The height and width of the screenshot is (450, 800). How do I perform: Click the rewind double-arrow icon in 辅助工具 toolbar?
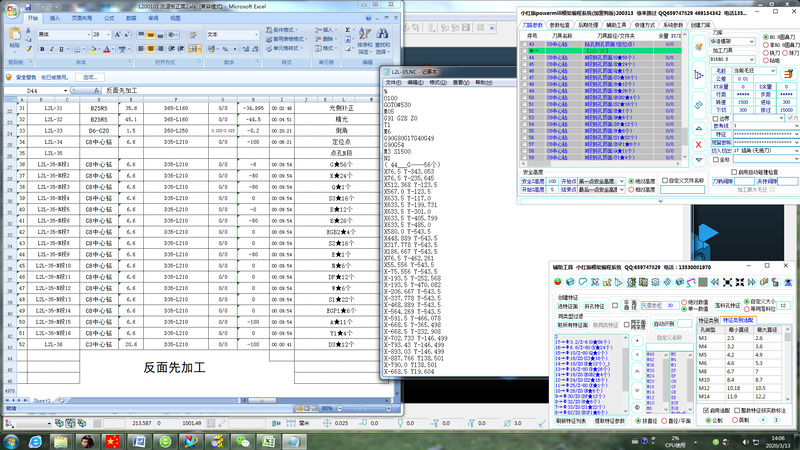point(715,282)
